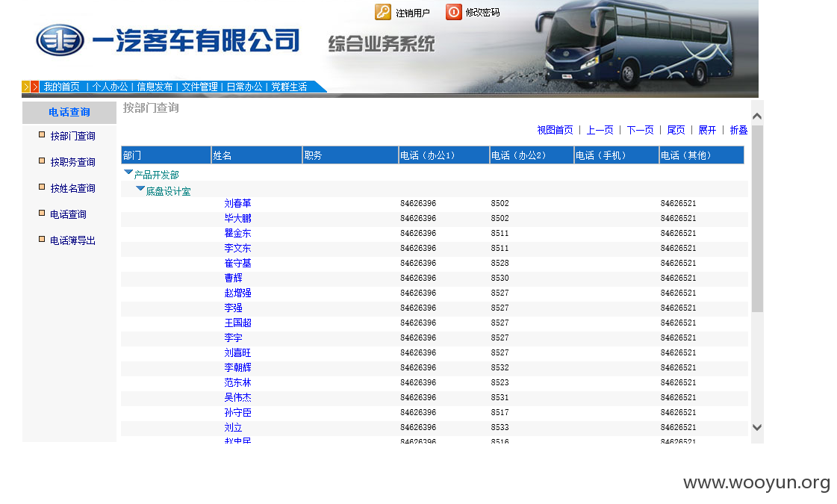Screen dimensions: 837x504
Task: Collapse the 底盘设计室 sub-department triangle
Action: (140, 188)
